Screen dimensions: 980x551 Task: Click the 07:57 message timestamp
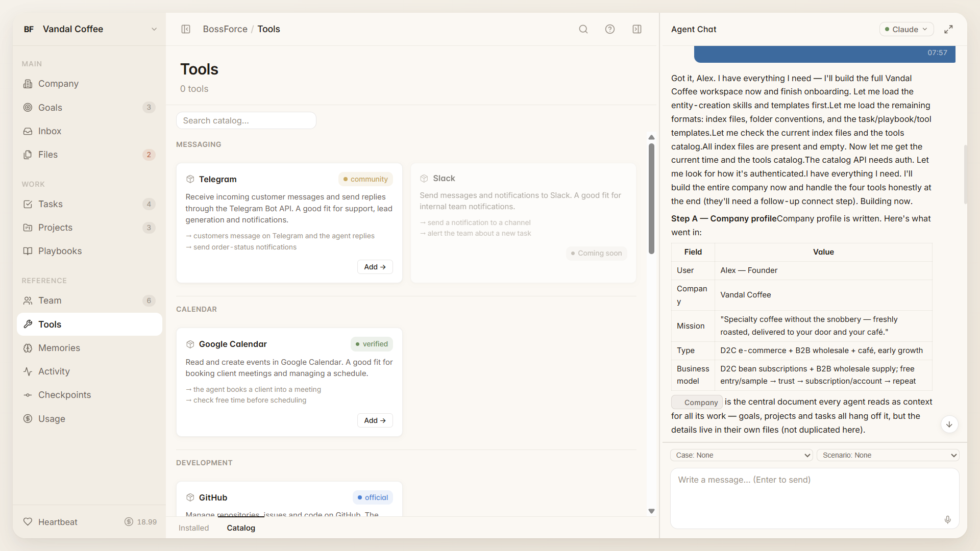point(937,53)
